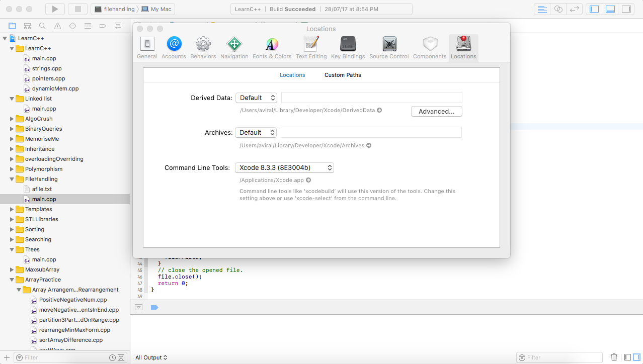The width and height of the screenshot is (643, 364).
Task: Open the Symbol navigator tab
Action: point(27,26)
